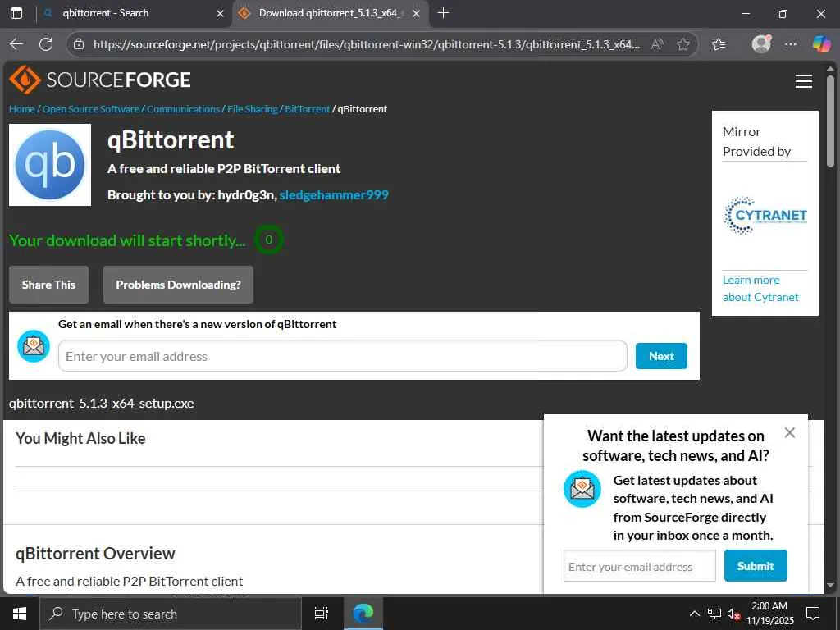This screenshot has width=840, height=630.
Task: Click the download countdown circle
Action: click(x=269, y=240)
